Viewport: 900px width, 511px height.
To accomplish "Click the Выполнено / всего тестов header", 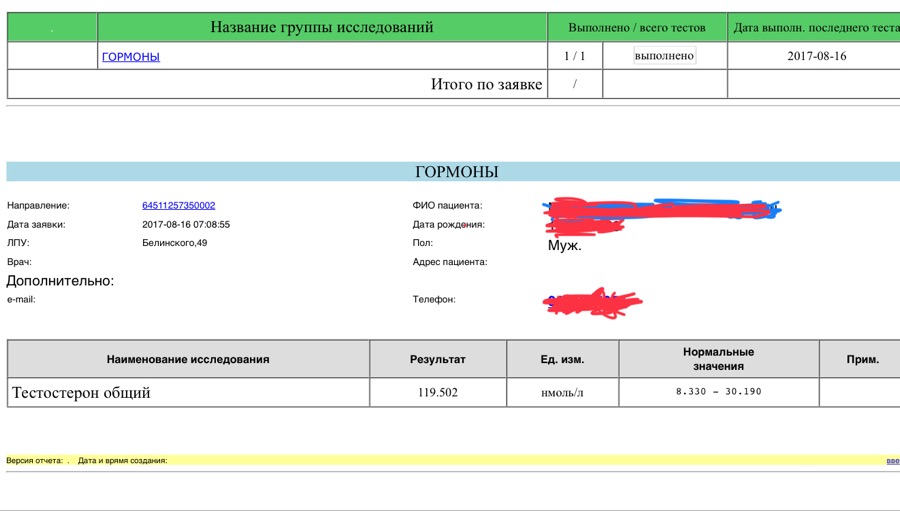I will [636, 28].
